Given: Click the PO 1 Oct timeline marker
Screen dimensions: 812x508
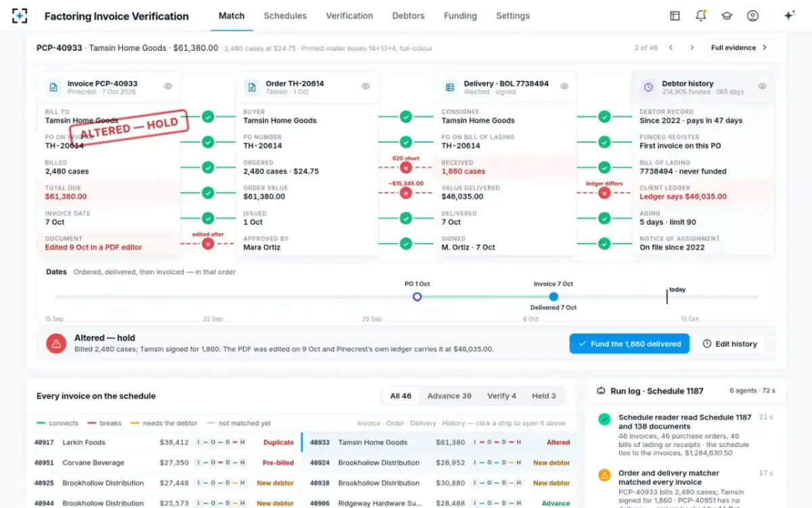Looking at the screenshot, I should click(x=417, y=297).
